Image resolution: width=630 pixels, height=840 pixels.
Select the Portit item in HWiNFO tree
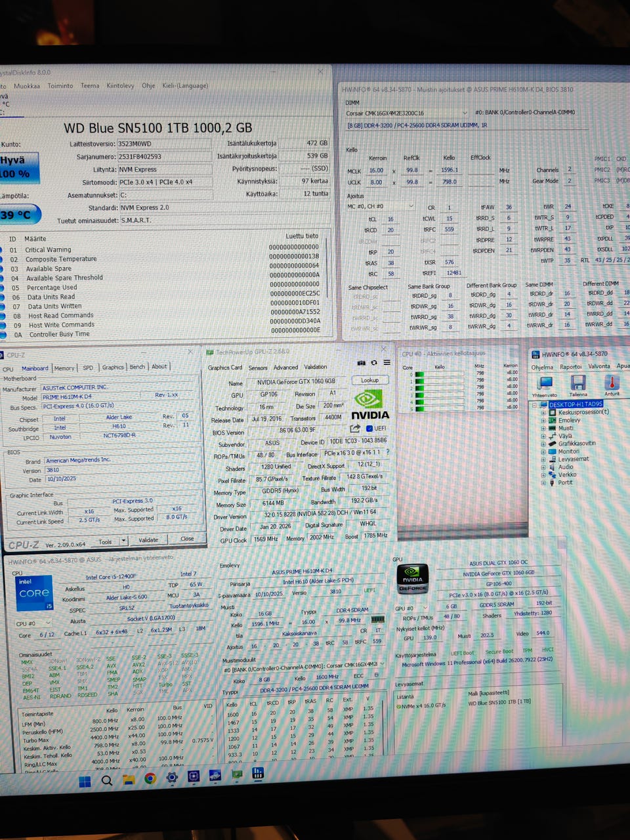tap(566, 482)
